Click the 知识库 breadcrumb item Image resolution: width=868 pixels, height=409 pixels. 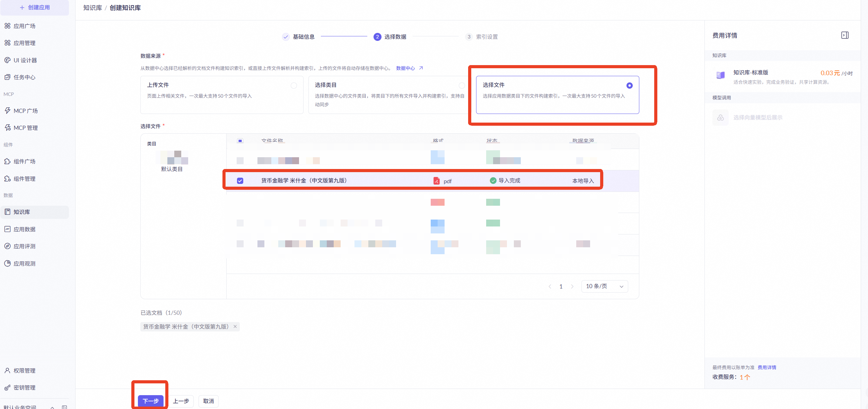(93, 8)
